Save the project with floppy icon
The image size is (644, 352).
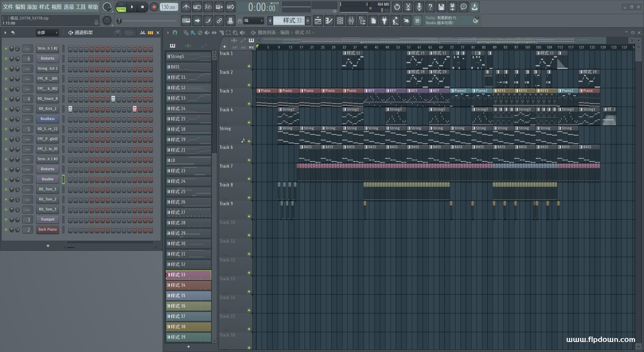pos(441,7)
